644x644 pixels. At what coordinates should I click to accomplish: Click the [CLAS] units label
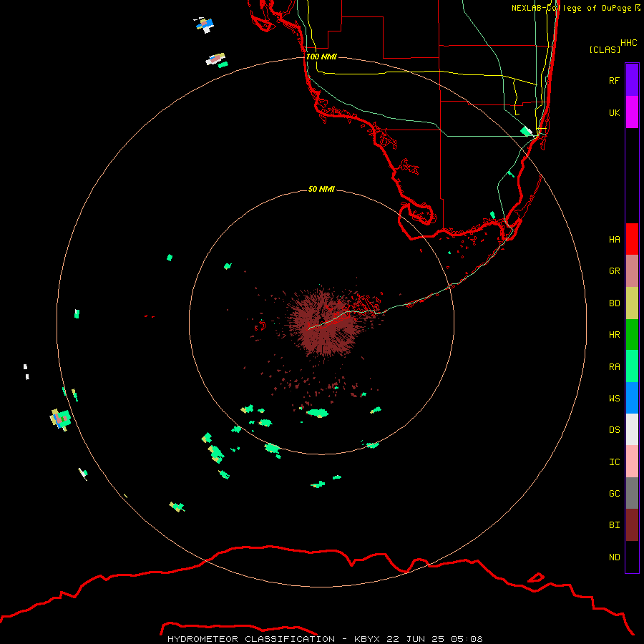coord(605,49)
